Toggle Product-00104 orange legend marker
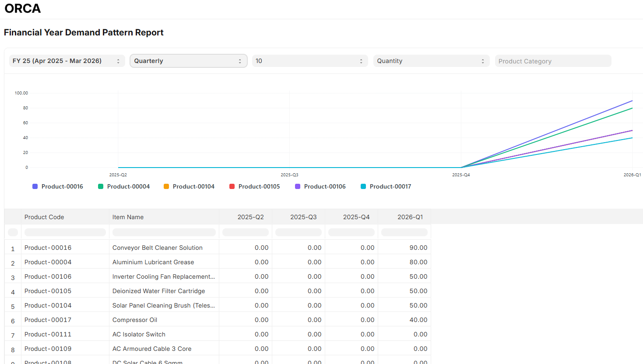 coord(166,186)
